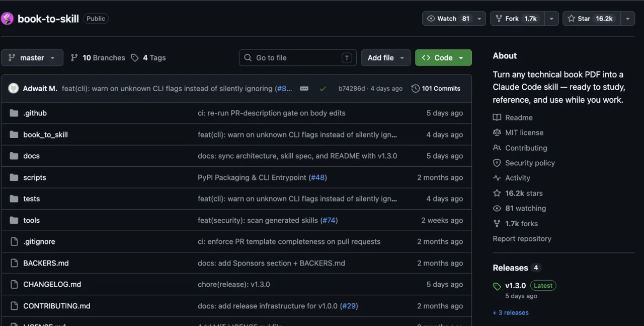Open the v1.3.0 latest release

pos(515,285)
